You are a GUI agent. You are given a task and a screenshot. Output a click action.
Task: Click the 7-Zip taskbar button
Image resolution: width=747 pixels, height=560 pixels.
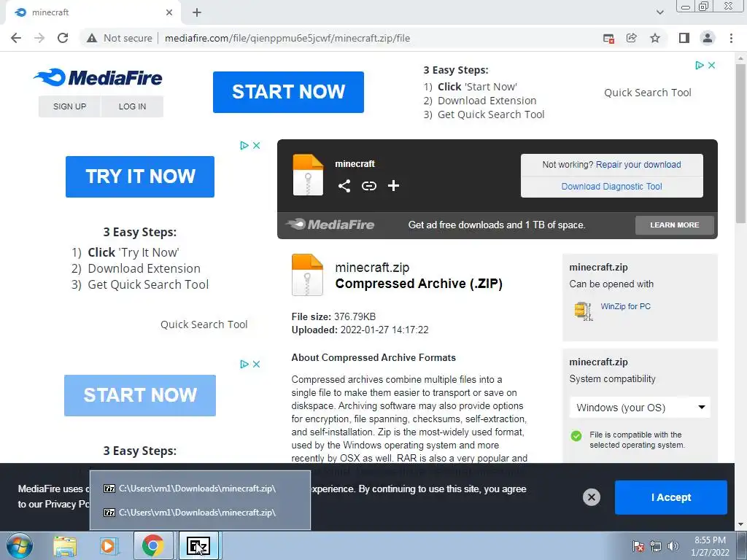coord(198,546)
